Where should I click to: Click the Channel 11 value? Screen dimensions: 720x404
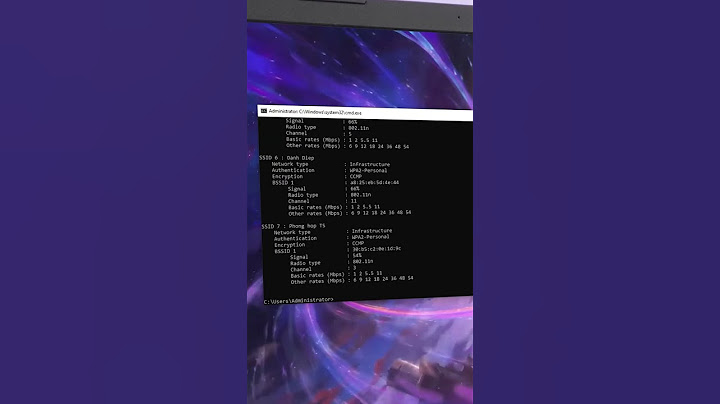click(354, 201)
